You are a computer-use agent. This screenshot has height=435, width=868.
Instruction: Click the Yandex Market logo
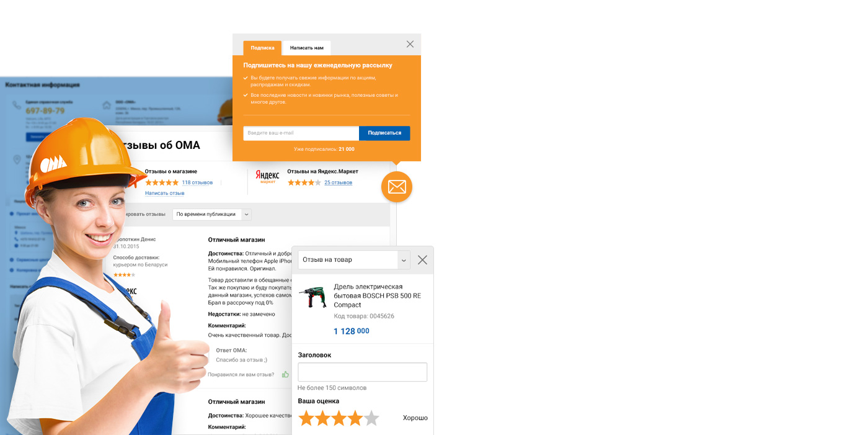(x=267, y=177)
